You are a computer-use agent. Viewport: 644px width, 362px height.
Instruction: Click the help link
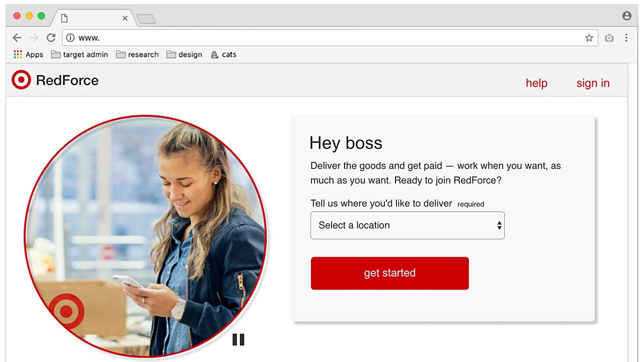tap(536, 83)
